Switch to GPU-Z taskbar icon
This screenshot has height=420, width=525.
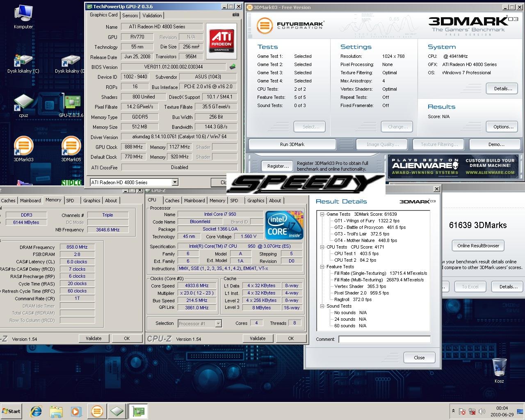pyautogui.click(x=138, y=411)
